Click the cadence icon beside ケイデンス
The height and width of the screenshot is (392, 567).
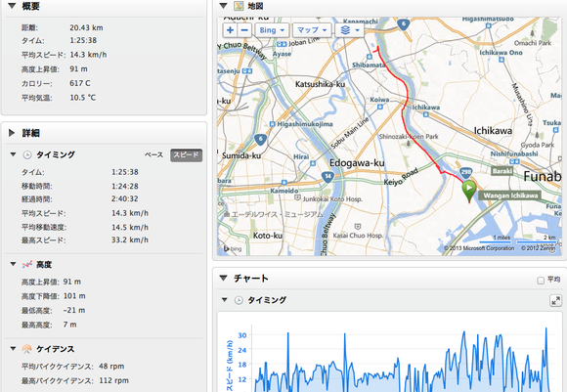click(x=27, y=349)
